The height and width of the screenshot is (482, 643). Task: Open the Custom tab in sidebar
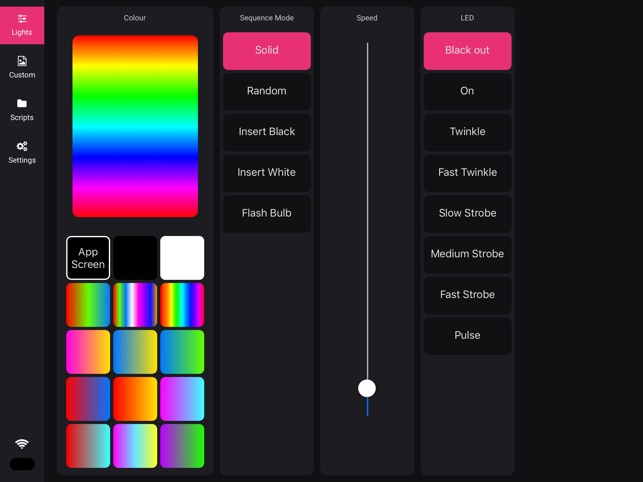click(x=22, y=67)
